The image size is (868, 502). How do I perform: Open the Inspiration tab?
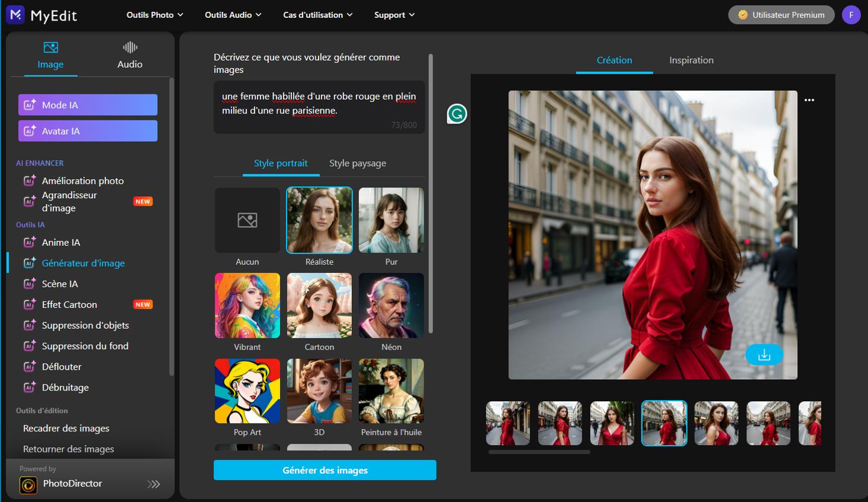(x=691, y=61)
